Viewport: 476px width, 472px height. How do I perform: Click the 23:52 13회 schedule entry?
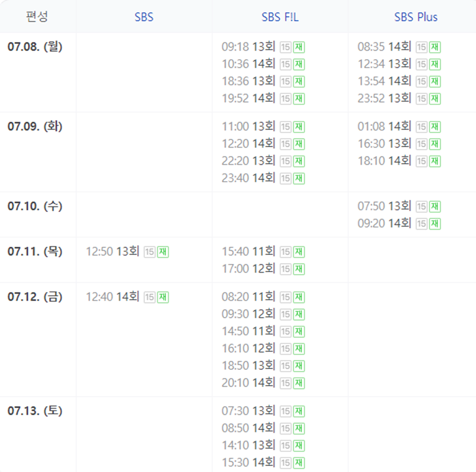coord(384,99)
